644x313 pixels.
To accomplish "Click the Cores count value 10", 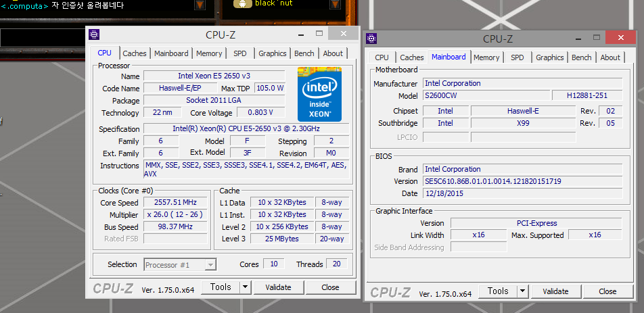I will (273, 264).
